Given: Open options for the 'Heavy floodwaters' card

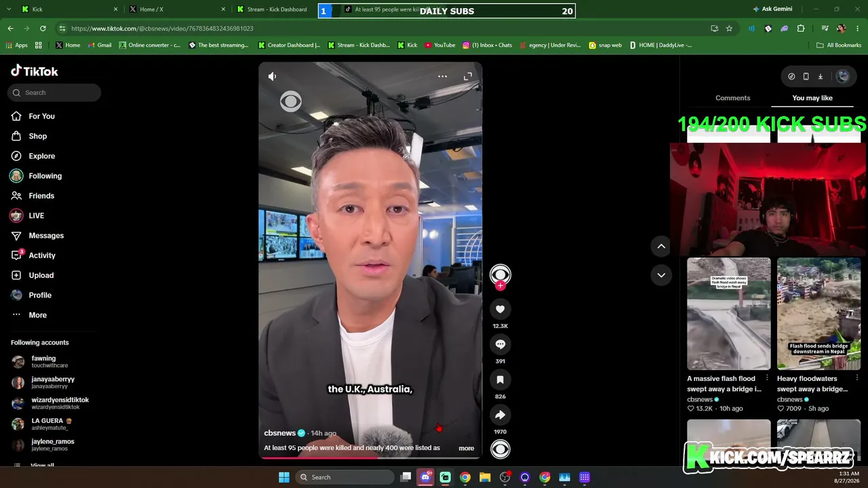Looking at the screenshot, I should 857,378.
